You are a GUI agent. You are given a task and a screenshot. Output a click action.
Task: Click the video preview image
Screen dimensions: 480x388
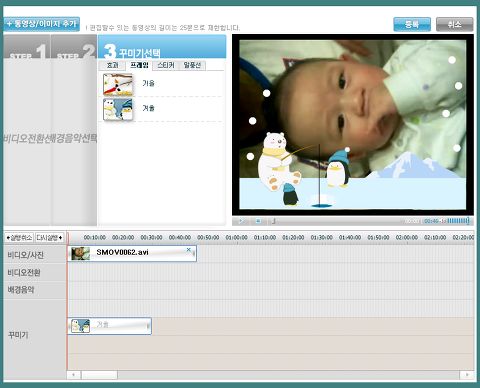pyautogui.click(x=353, y=125)
